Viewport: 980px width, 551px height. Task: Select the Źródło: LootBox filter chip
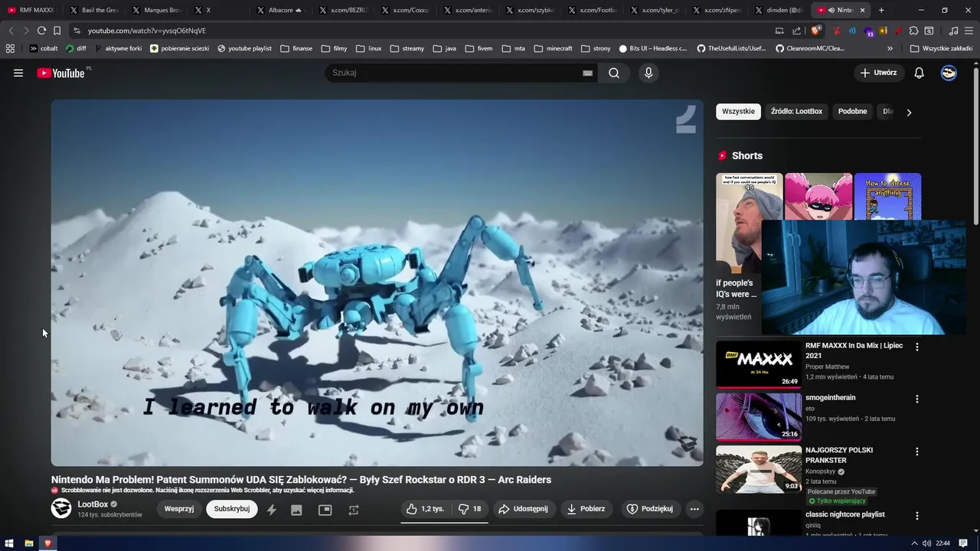pos(796,112)
